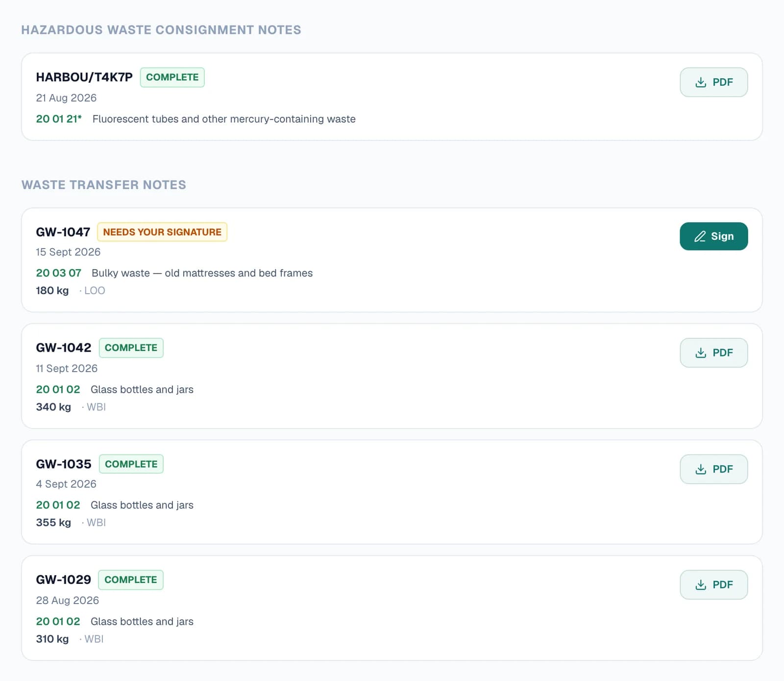
Task: Click the download icon on HARBOU/T4K7P PDF
Action: [x=701, y=82]
